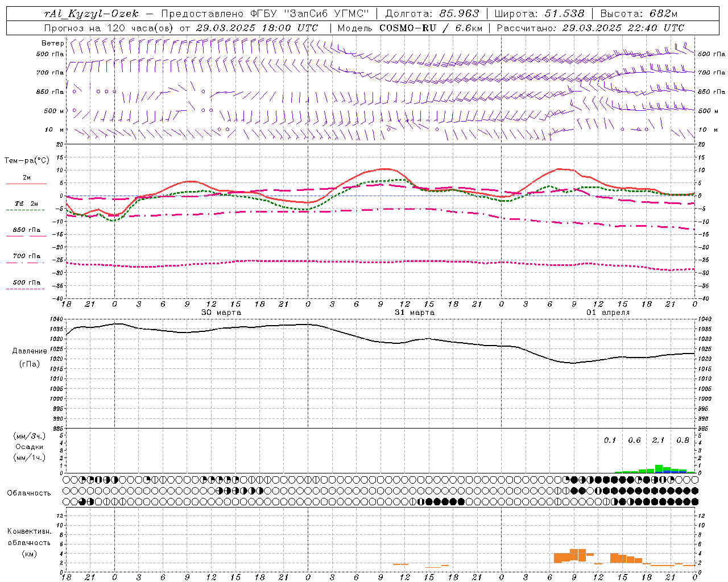Click the 30 марта date label

click(x=221, y=313)
